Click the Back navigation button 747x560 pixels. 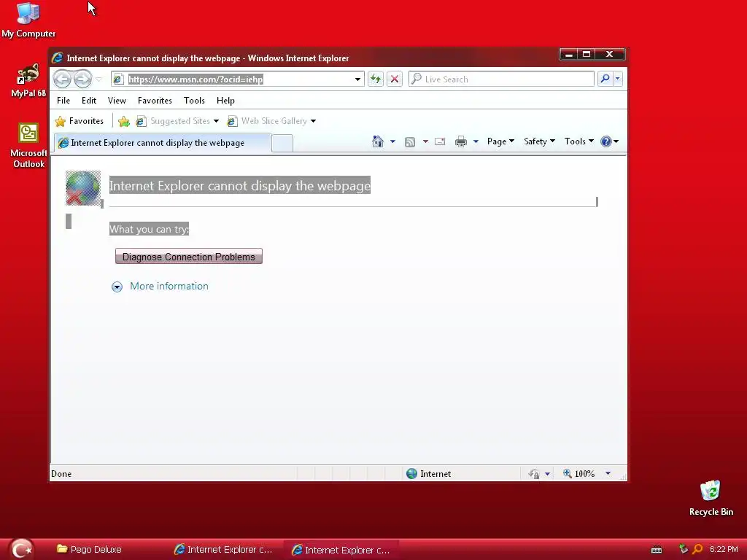click(x=63, y=79)
